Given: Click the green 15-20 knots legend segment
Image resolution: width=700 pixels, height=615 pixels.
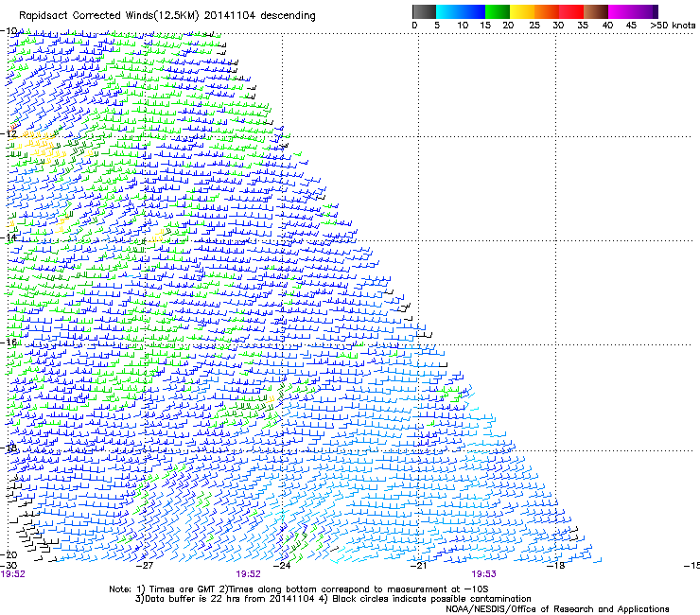Looking at the screenshot, I should 498,11.
